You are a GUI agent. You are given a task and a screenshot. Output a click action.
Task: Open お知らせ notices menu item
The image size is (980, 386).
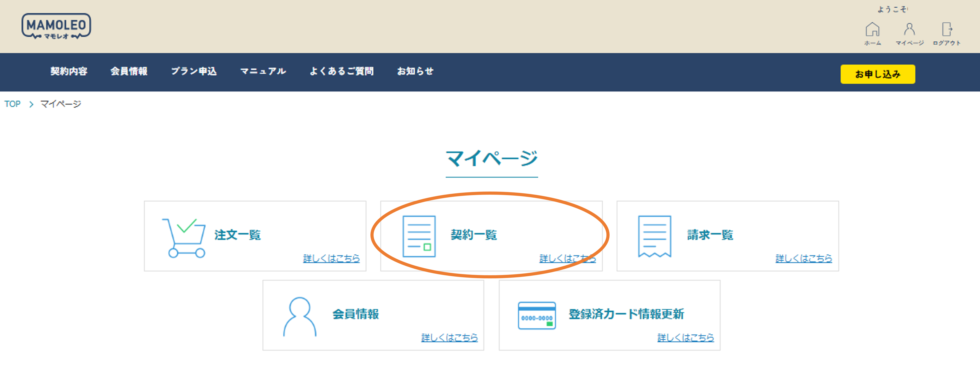click(x=415, y=71)
